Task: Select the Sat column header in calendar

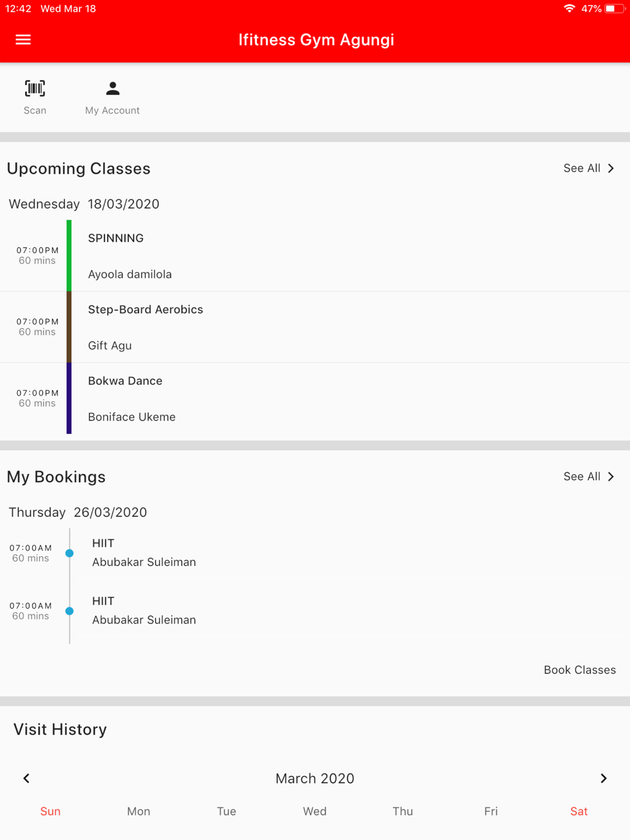Action: pyautogui.click(x=579, y=812)
